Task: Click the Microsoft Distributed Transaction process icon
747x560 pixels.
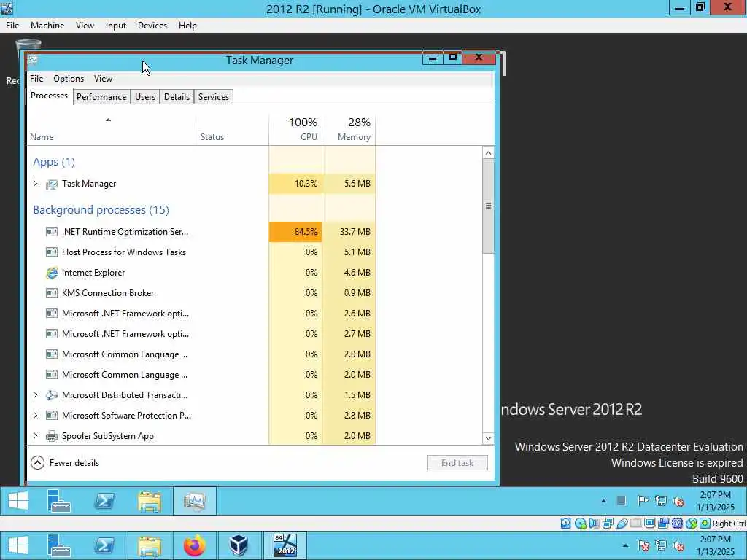Action: [x=52, y=395]
